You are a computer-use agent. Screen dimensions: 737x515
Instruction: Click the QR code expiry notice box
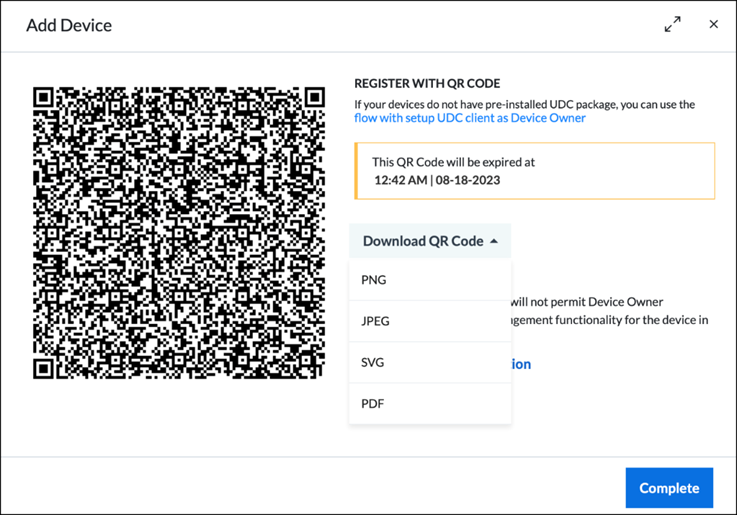(534, 171)
